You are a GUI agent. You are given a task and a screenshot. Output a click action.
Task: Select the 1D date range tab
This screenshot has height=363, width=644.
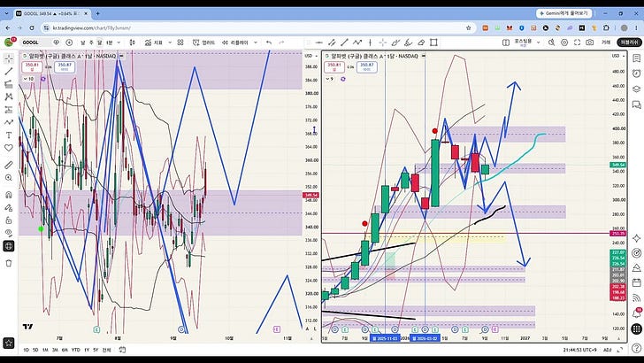pyautogui.click(x=27, y=350)
